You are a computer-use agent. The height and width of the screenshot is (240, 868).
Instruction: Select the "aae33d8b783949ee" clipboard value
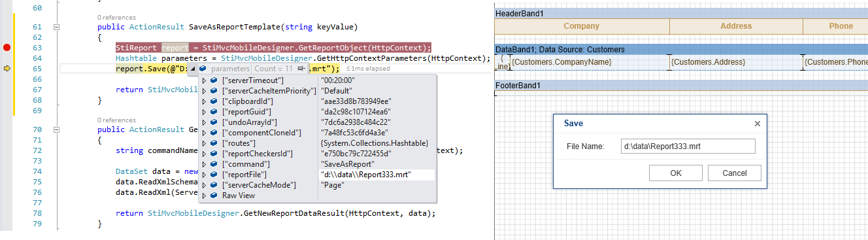point(356,101)
